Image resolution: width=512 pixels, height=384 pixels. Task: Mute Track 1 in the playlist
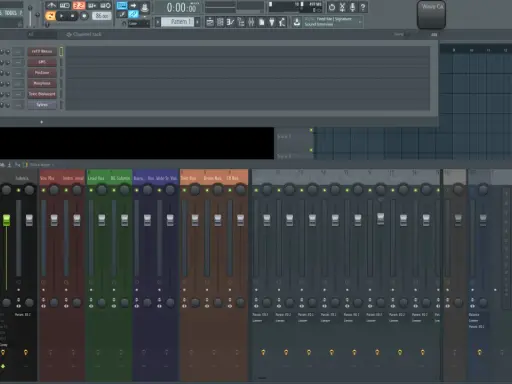[x=311, y=130]
